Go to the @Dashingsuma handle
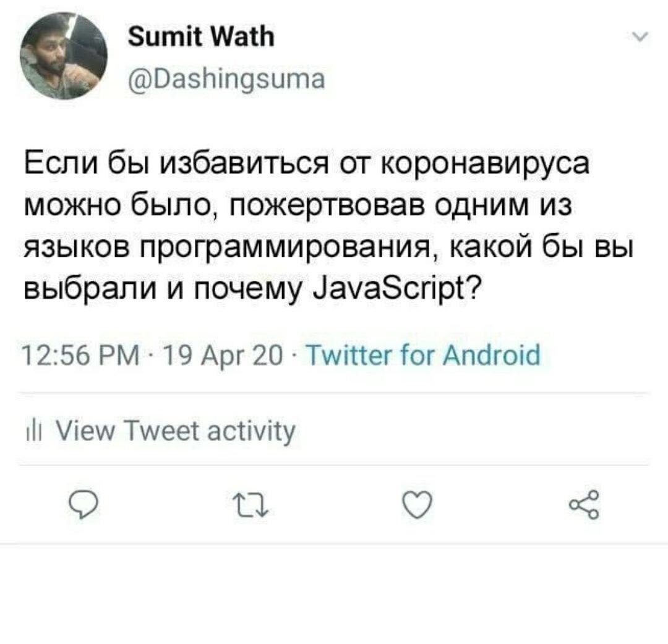This screenshot has height=644, width=668. 226,79
